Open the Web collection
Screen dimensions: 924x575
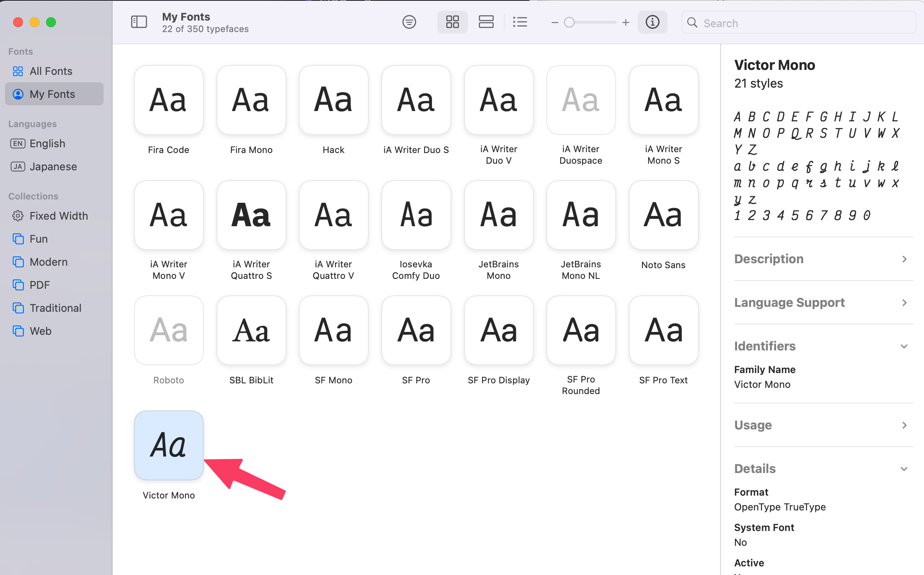pos(54,331)
